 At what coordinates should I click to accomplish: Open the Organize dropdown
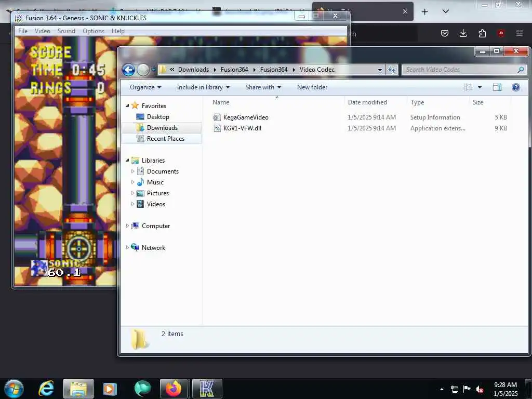[145, 87]
